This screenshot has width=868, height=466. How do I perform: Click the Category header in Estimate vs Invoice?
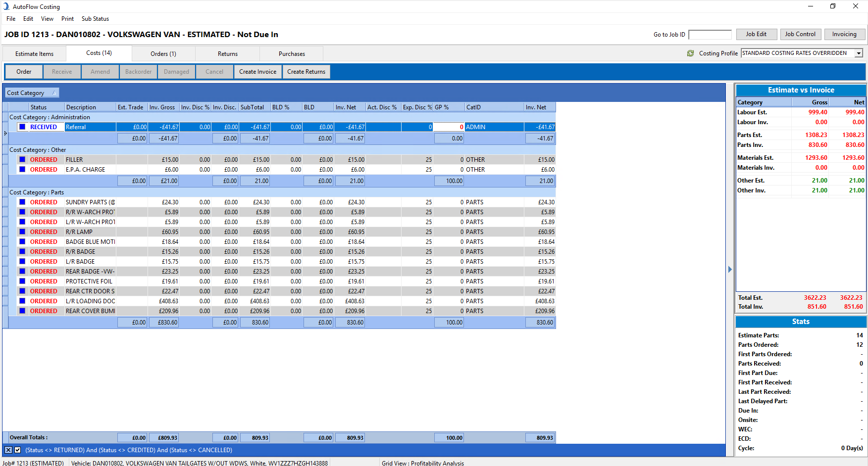(x=764, y=102)
